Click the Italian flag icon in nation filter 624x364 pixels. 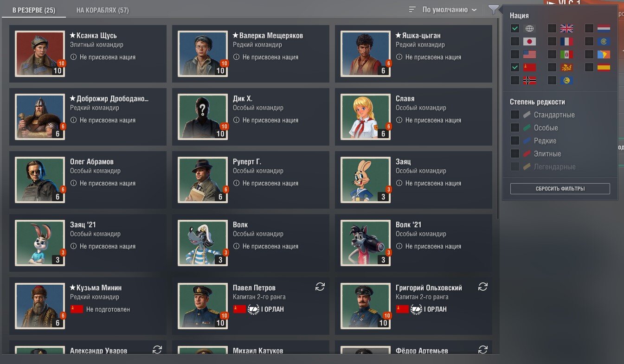pyautogui.click(x=566, y=54)
